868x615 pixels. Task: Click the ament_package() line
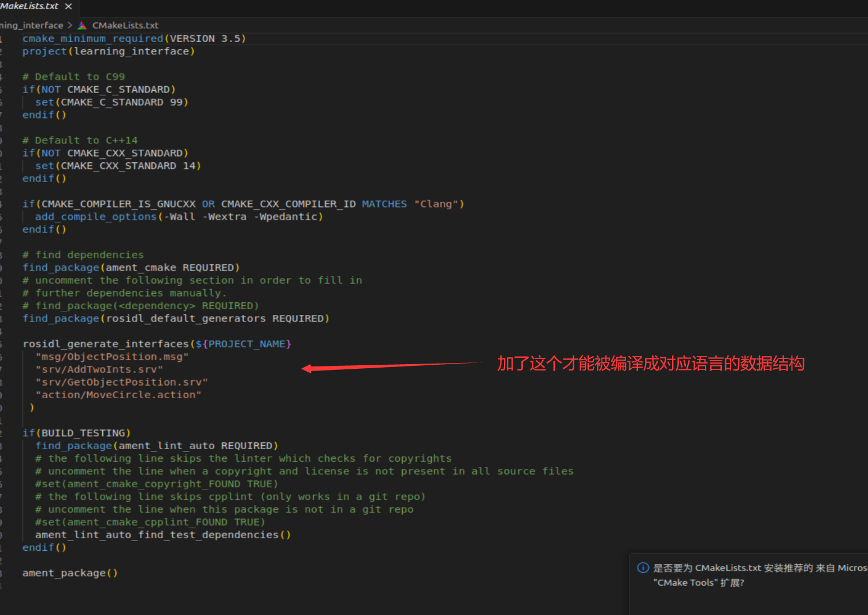click(x=70, y=573)
